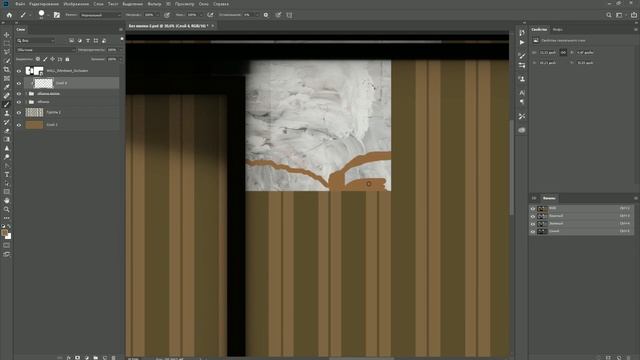Image resolution: width=640 pixels, height=360 pixels.
Task: Select the Crop tool
Action: click(x=7, y=70)
